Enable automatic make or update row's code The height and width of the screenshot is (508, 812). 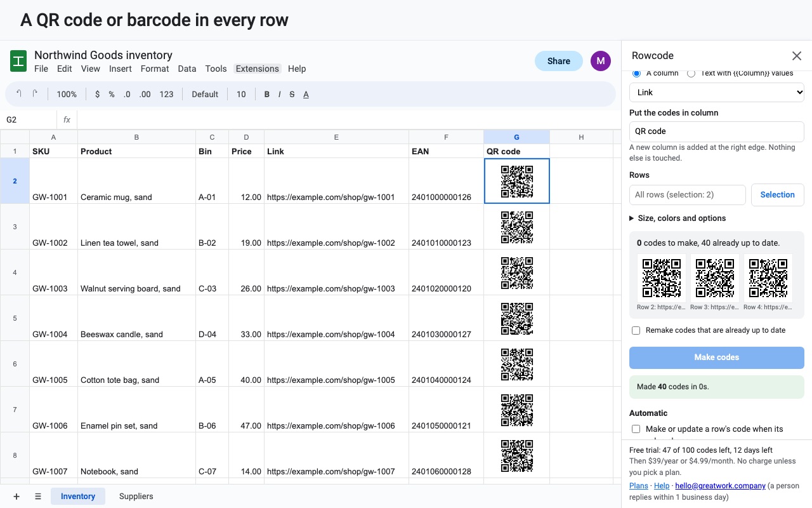(x=636, y=429)
